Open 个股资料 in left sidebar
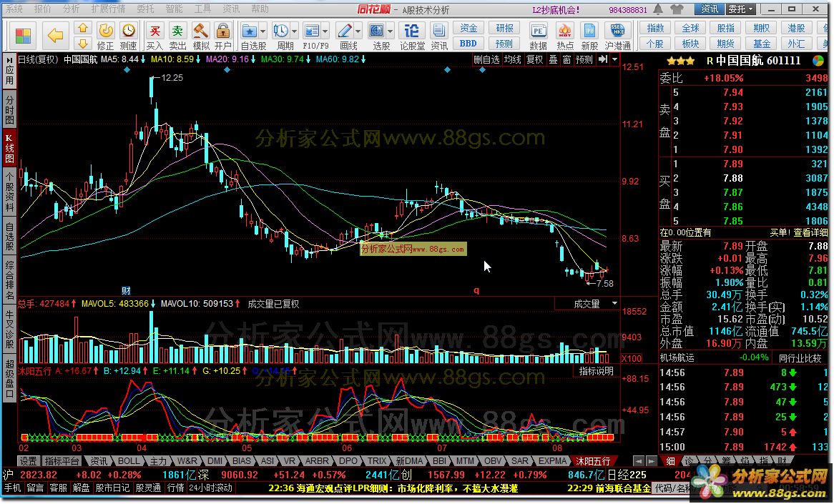Viewport: 834px width, 504px height. 9,192
